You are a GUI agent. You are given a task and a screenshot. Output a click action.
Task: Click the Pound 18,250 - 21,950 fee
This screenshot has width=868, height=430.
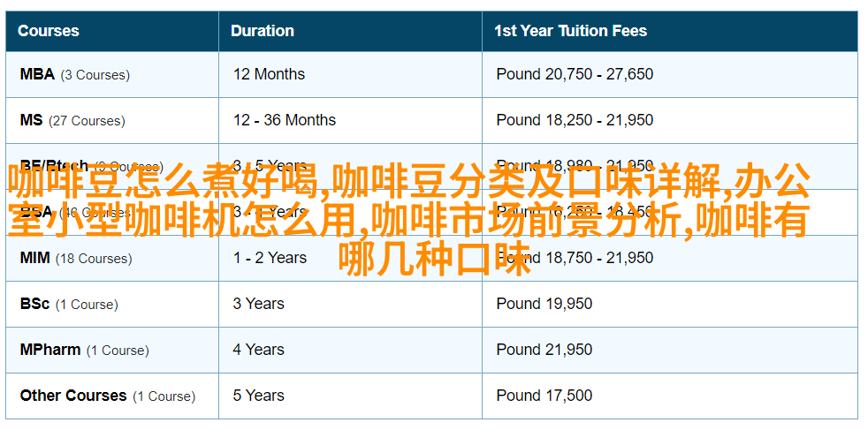[x=575, y=120]
